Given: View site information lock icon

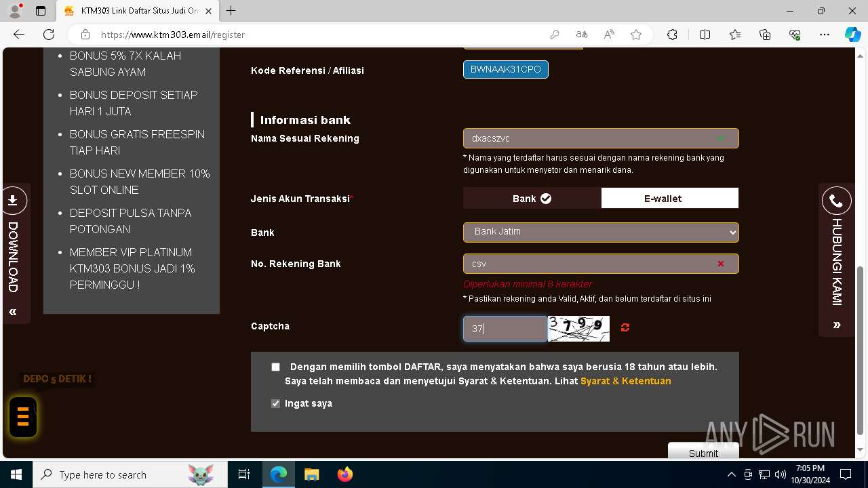Looking at the screenshot, I should (85, 35).
